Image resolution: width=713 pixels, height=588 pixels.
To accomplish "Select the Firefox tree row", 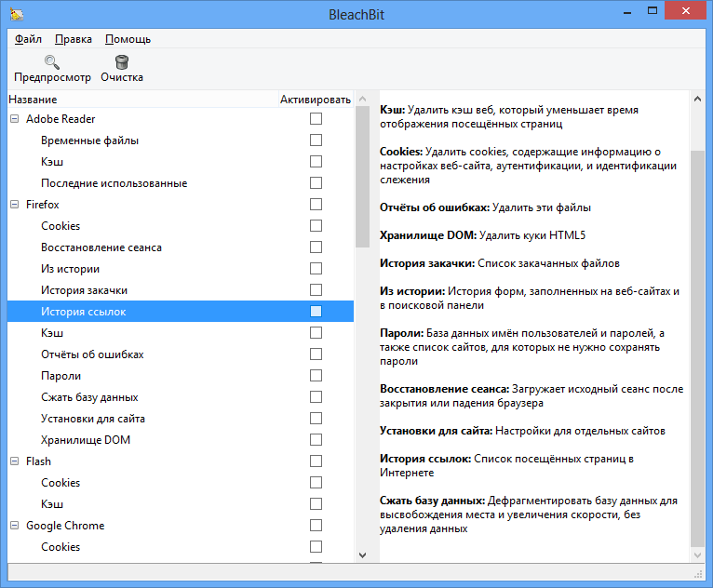I will (x=181, y=205).
